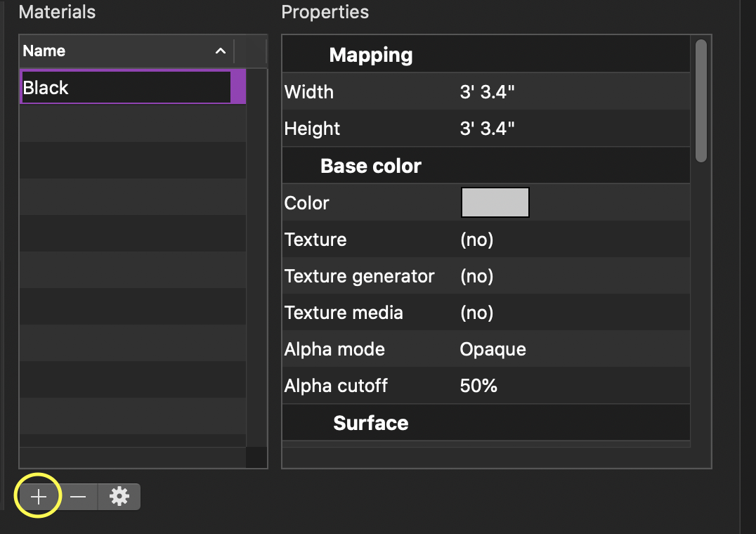Edit Alpha cutoff 50% value
756x534 pixels.
pyautogui.click(x=478, y=386)
